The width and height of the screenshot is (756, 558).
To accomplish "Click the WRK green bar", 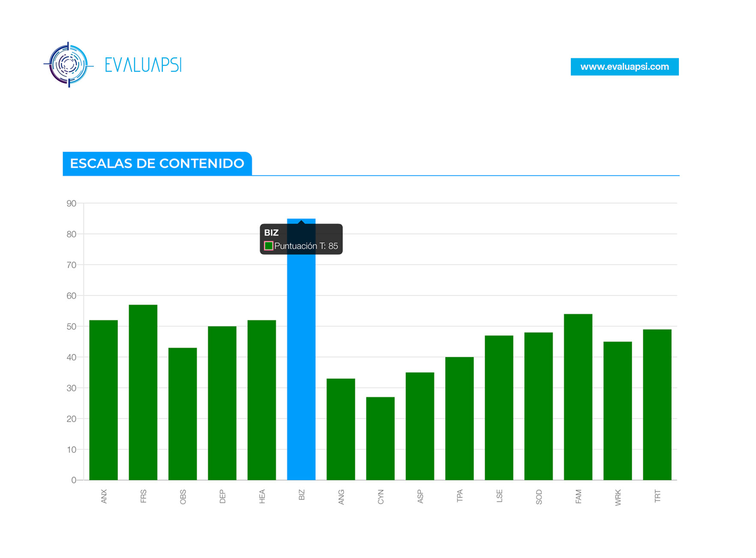I will (x=618, y=411).
